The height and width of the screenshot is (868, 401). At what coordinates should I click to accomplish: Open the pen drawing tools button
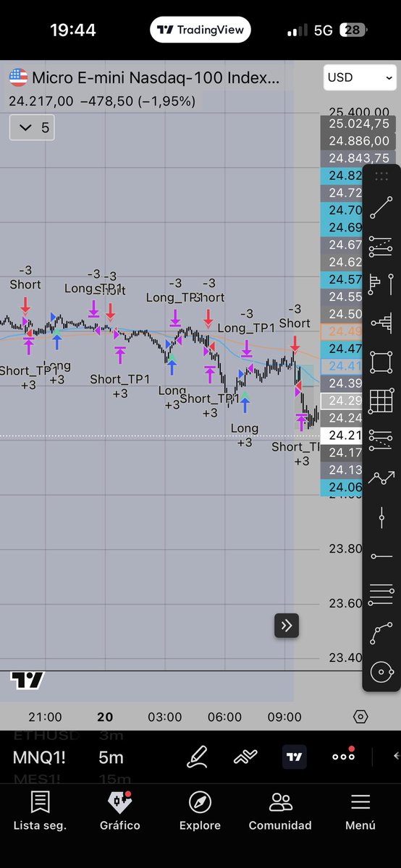[197, 757]
